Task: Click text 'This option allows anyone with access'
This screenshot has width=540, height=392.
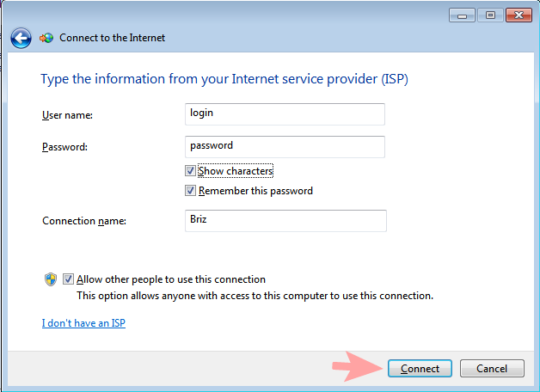Action: click(x=168, y=296)
